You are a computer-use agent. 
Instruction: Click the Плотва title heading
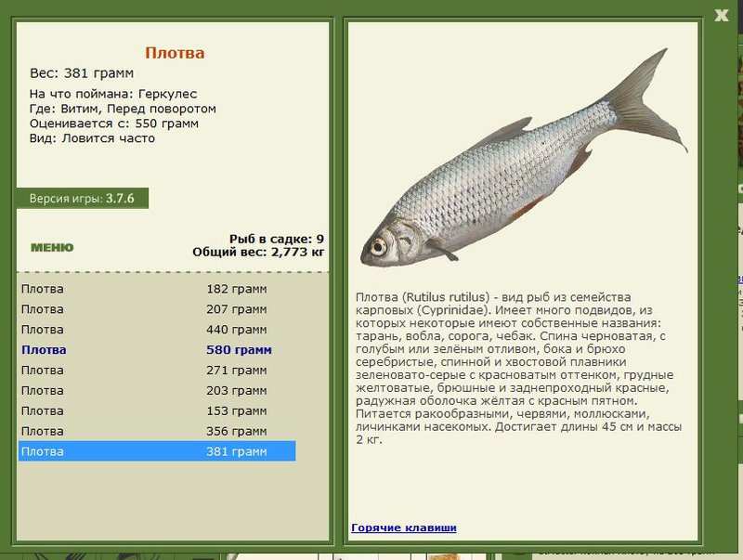[175, 53]
